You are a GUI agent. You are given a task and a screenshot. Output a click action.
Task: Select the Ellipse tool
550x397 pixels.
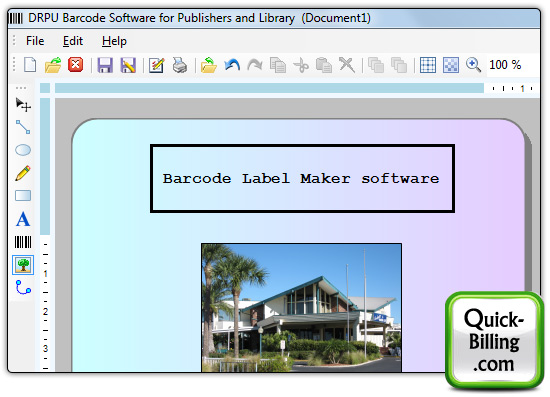[23, 150]
